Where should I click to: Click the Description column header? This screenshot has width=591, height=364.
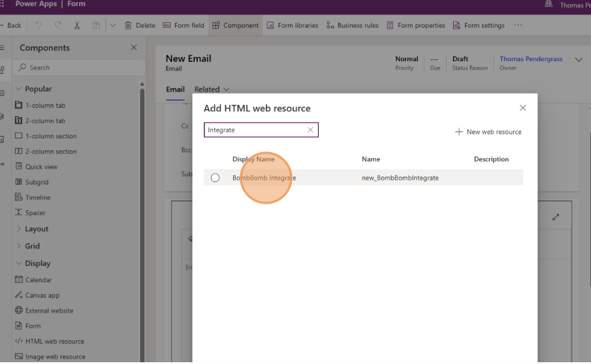(x=491, y=159)
